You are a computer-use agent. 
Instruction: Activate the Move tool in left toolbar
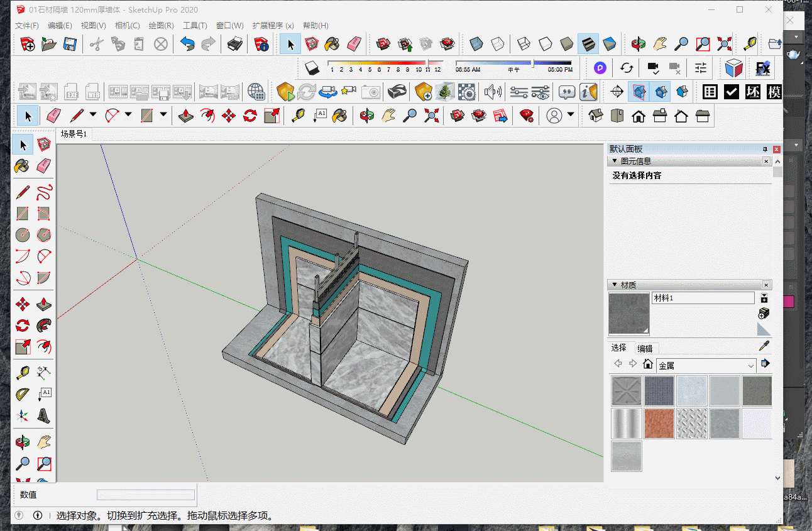coord(23,305)
